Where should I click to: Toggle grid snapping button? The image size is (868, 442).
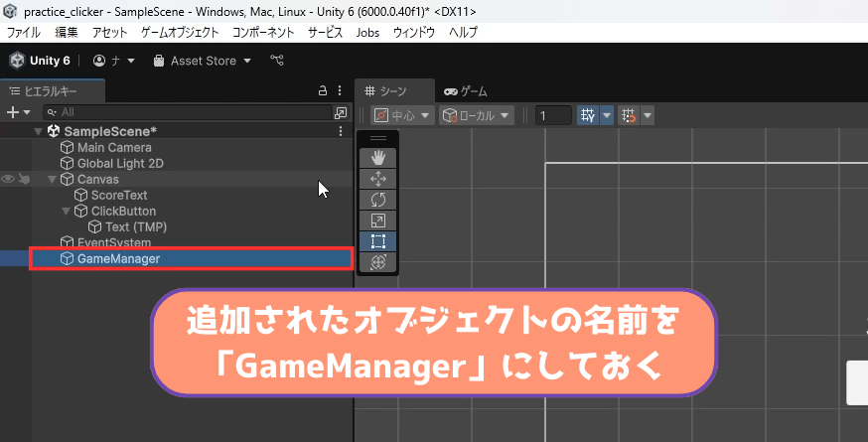tap(587, 115)
